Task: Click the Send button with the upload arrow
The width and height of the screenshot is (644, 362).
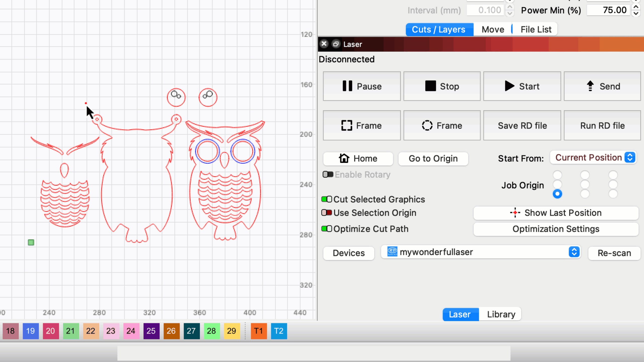Action: click(x=602, y=86)
